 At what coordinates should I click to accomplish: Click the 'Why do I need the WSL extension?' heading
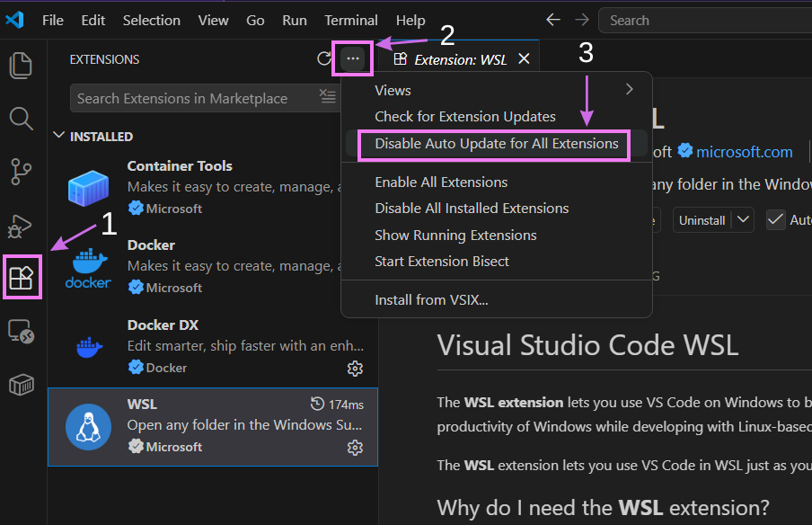point(604,507)
